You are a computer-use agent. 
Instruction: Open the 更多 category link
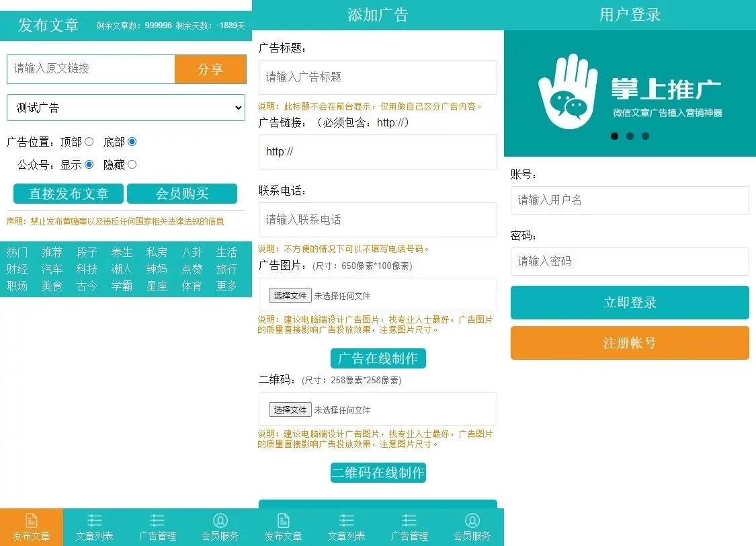(226, 286)
